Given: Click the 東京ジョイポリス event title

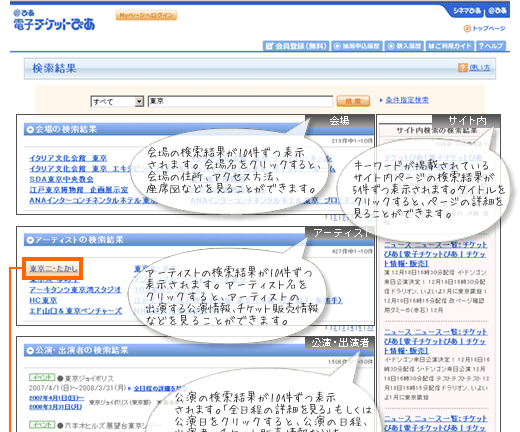Looking at the screenshot, I should tap(89, 379).
